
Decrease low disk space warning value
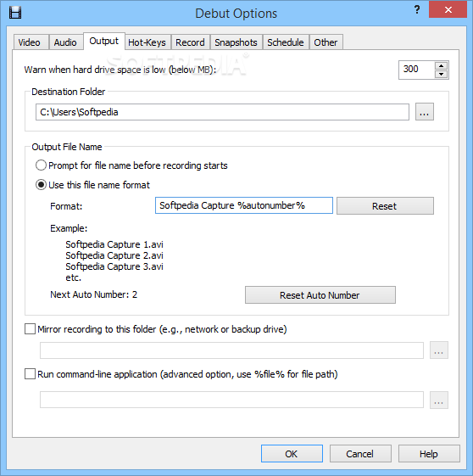[x=441, y=74]
